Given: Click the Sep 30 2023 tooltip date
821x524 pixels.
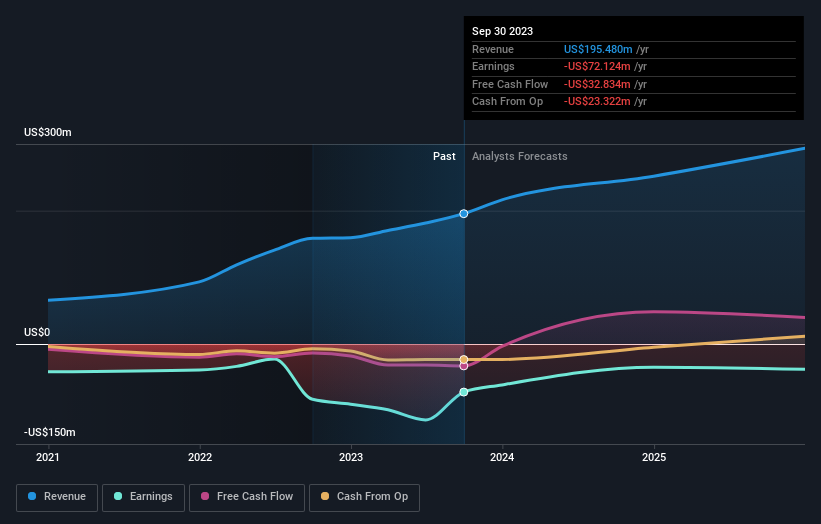Looking at the screenshot, I should point(502,31).
